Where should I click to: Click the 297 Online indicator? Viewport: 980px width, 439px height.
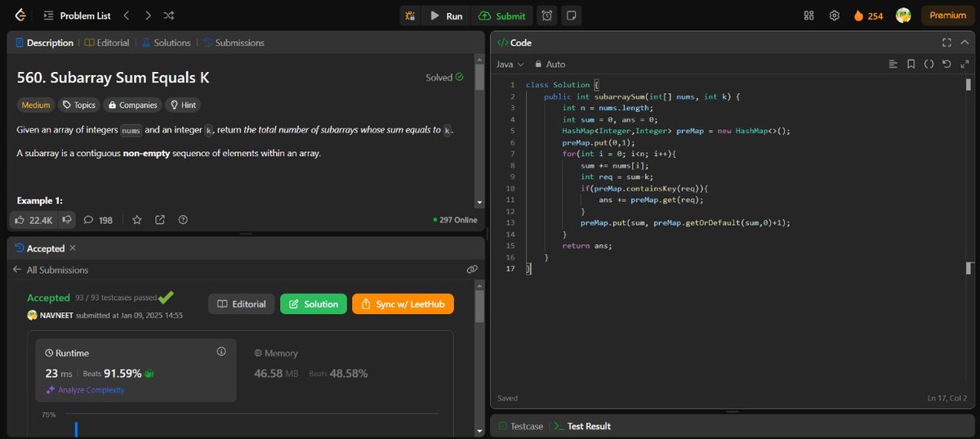(x=455, y=220)
